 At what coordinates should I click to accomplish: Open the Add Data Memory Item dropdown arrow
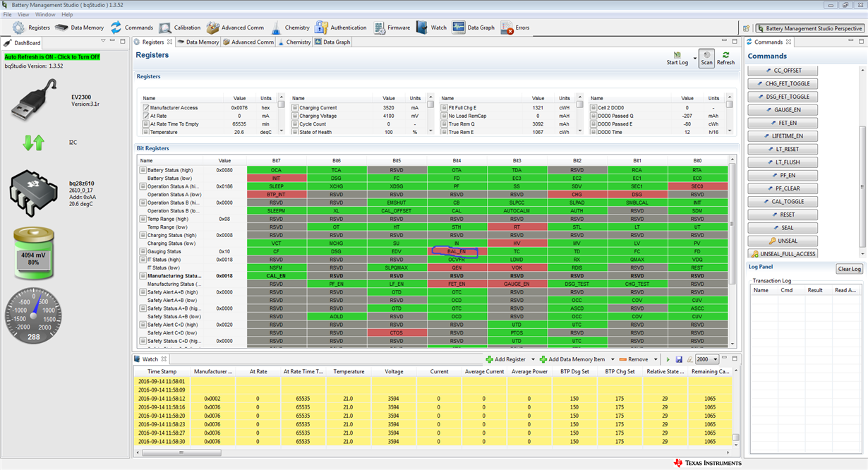613,359
